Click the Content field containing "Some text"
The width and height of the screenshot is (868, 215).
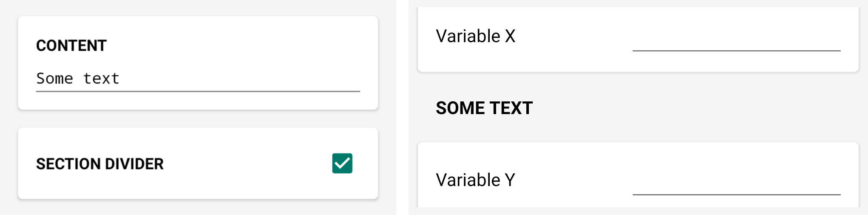point(198,79)
